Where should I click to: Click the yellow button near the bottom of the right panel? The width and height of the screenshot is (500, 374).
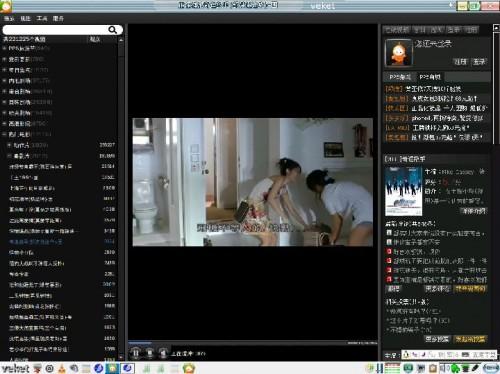pos(470,339)
